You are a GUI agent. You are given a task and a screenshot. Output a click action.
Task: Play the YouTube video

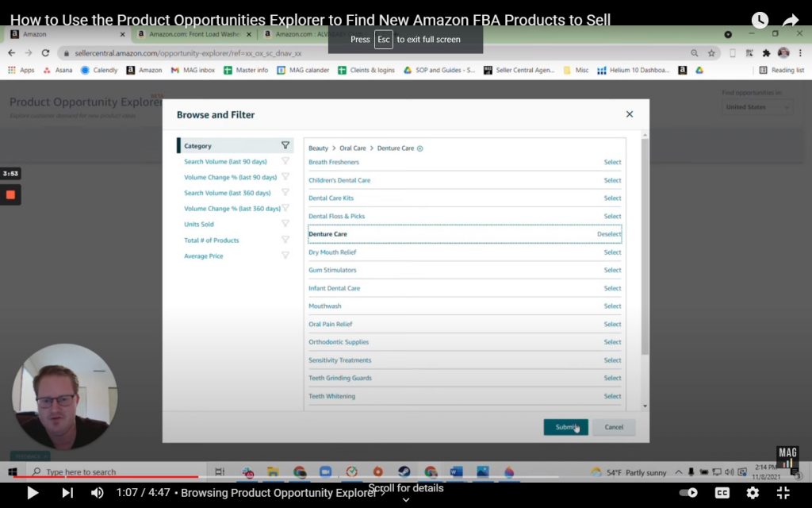(x=33, y=492)
